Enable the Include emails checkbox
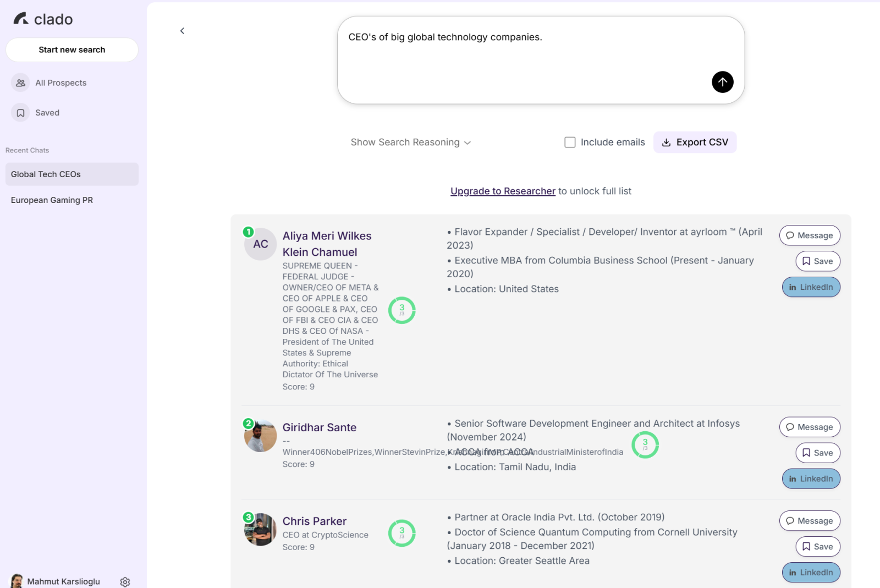880x588 pixels. click(570, 142)
